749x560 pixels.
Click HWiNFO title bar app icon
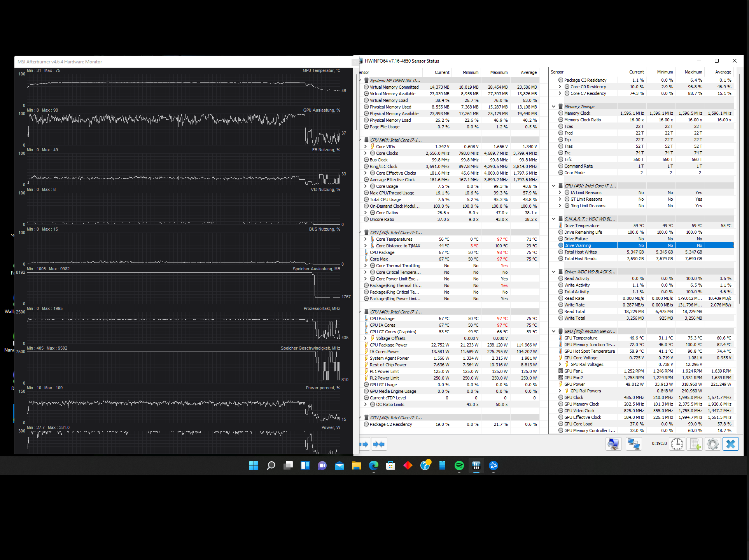pyautogui.click(x=360, y=61)
